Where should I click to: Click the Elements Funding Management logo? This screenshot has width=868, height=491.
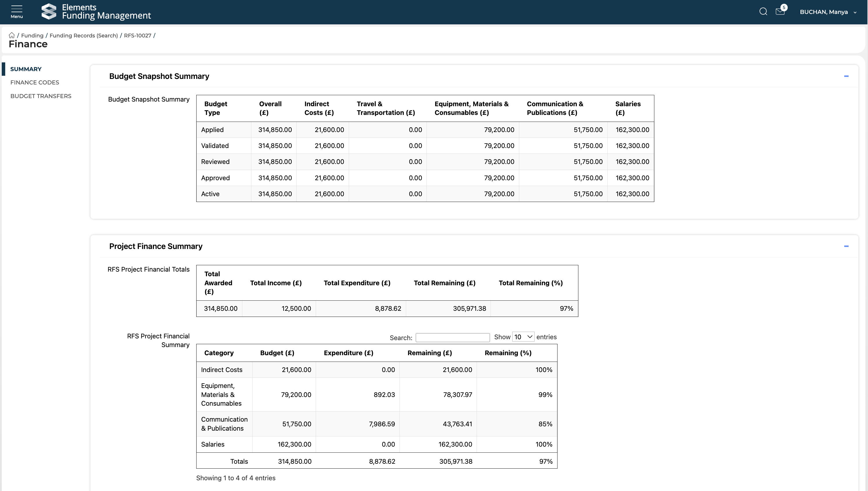96,12
